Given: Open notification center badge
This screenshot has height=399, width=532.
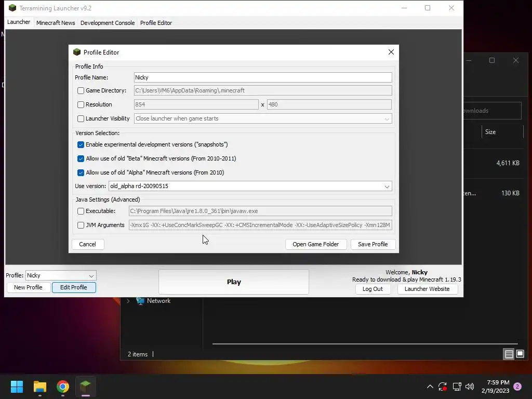Looking at the screenshot, I should (517, 387).
